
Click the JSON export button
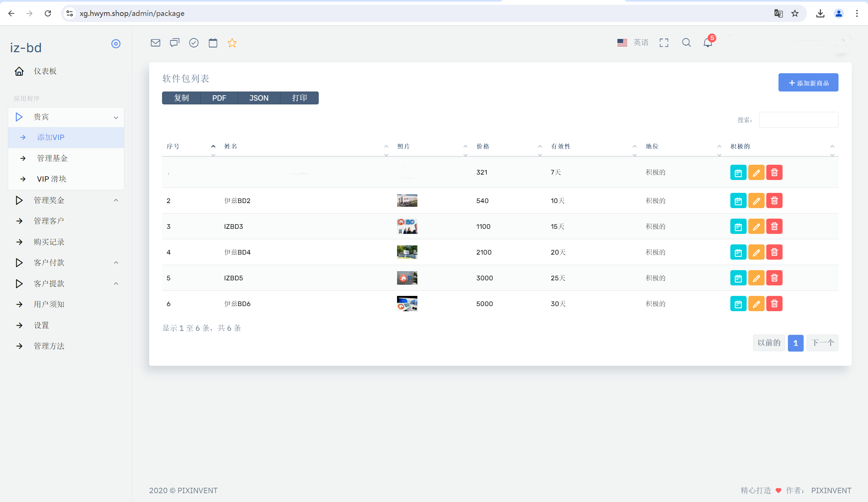pos(258,98)
